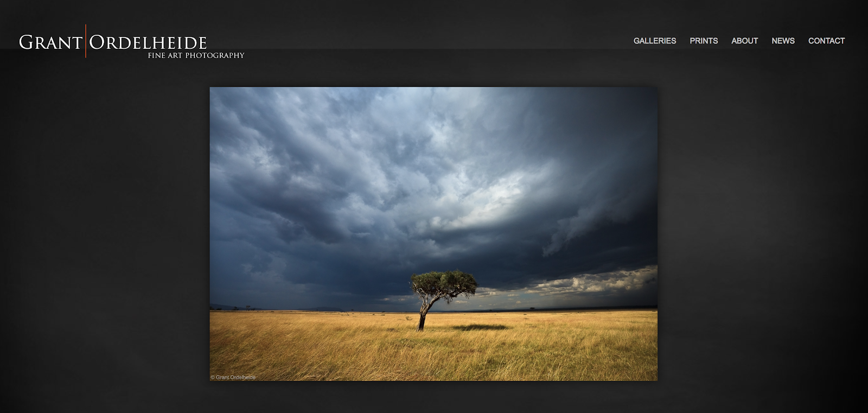Image resolution: width=868 pixels, height=413 pixels.
Task: Open the Galleries menu
Action: pos(654,41)
